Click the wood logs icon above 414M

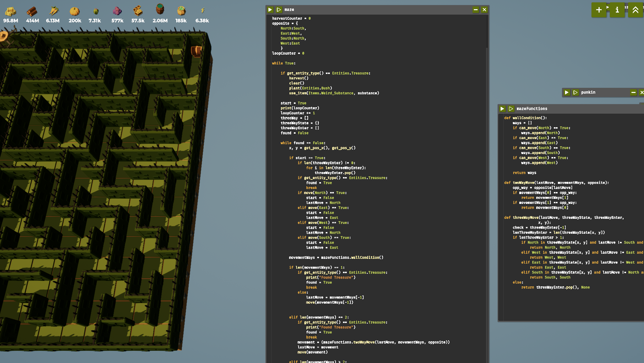32,11
